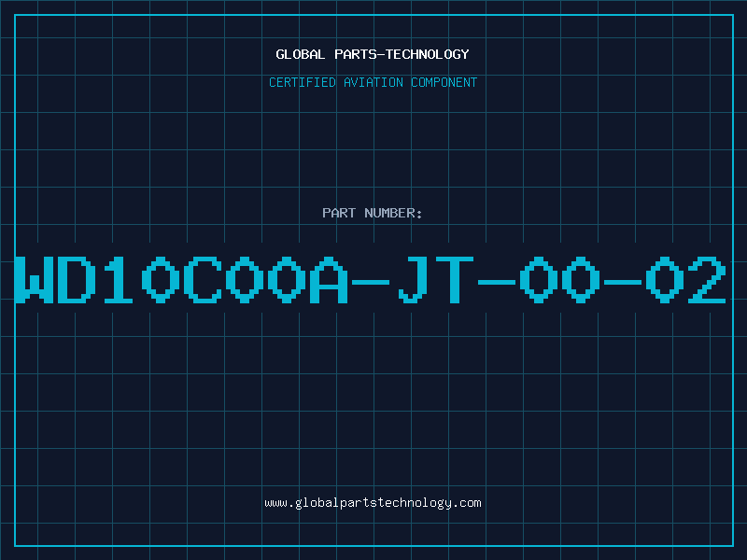Select the digit 2 ending the part number
The width and height of the screenshot is (747, 560).
(707, 279)
